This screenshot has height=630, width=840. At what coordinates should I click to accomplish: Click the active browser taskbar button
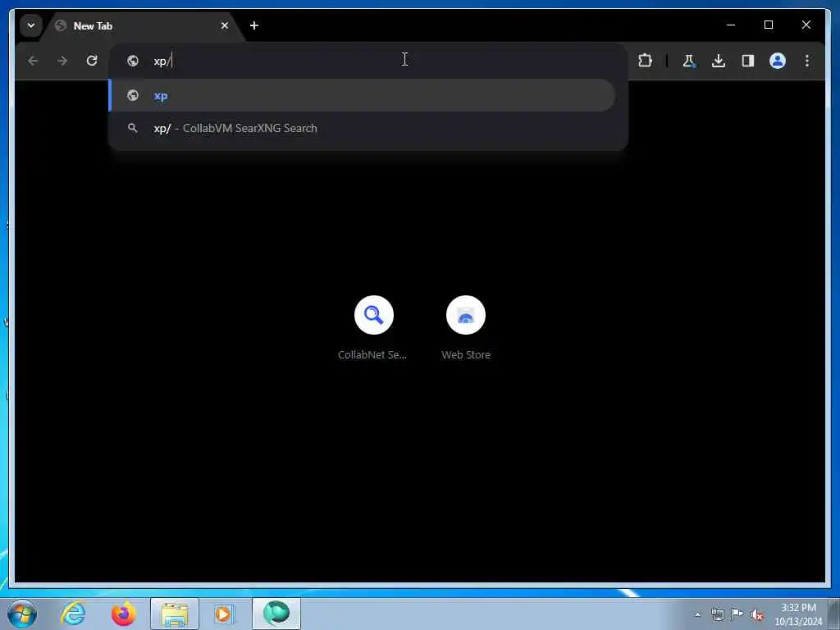(x=276, y=614)
